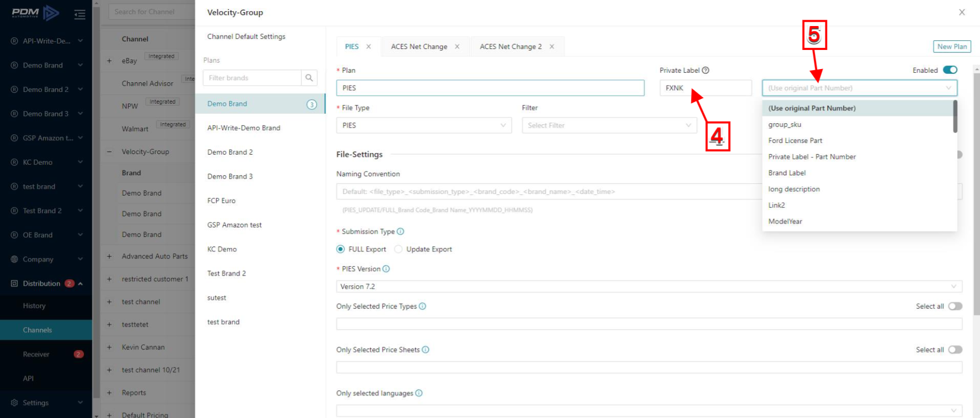Viewport: 980px width, 418px height.
Task: Open the Only selected languages info icon
Action: (419, 394)
